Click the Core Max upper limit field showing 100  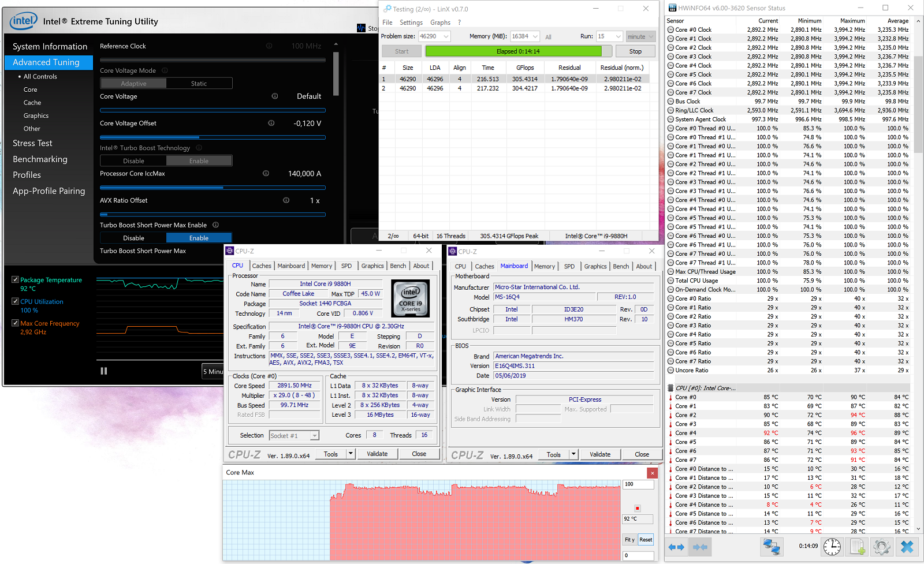click(x=638, y=484)
